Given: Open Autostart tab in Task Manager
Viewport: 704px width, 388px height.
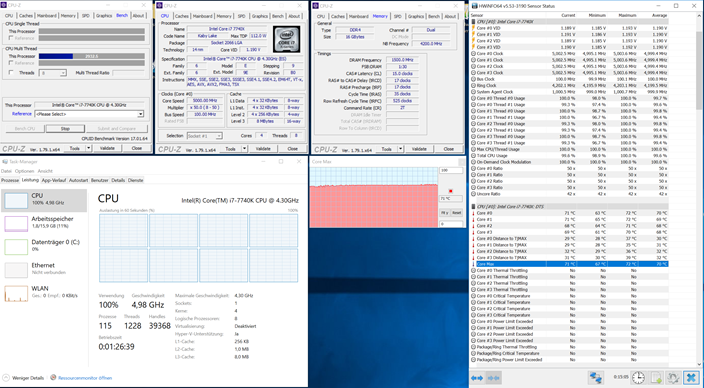Looking at the screenshot, I should click(x=79, y=180).
